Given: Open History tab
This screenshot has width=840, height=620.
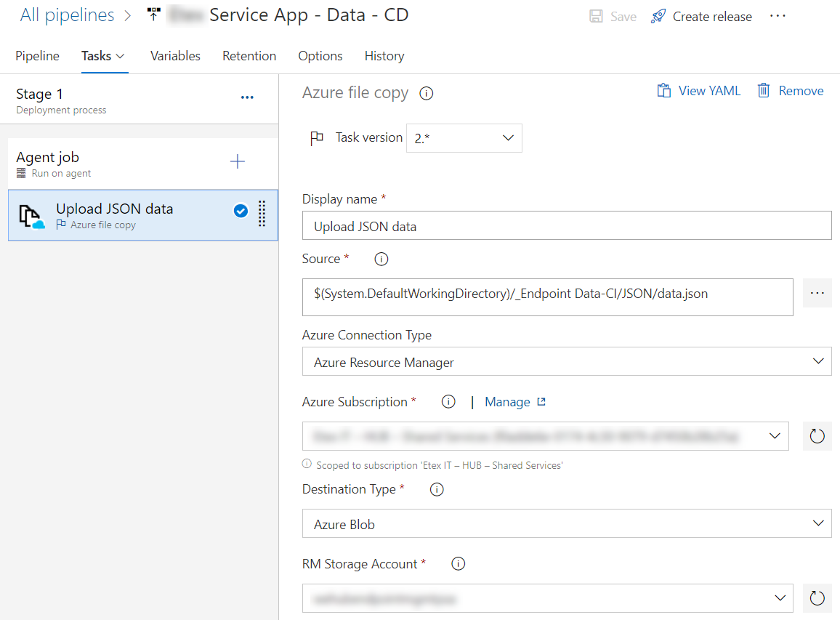Looking at the screenshot, I should pos(384,56).
